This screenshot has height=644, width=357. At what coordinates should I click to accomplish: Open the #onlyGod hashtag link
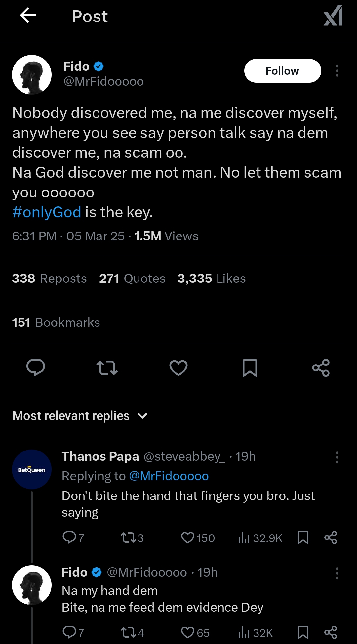click(x=47, y=212)
